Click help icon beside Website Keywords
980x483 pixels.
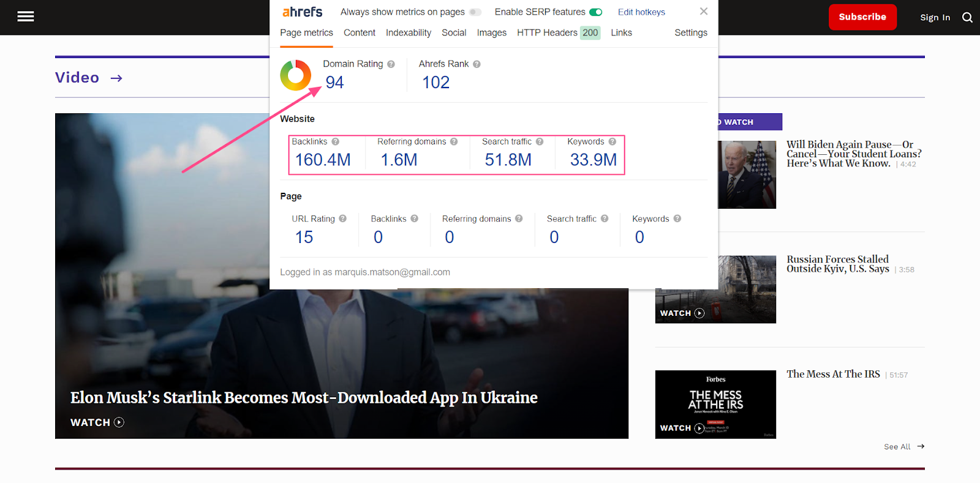click(612, 141)
